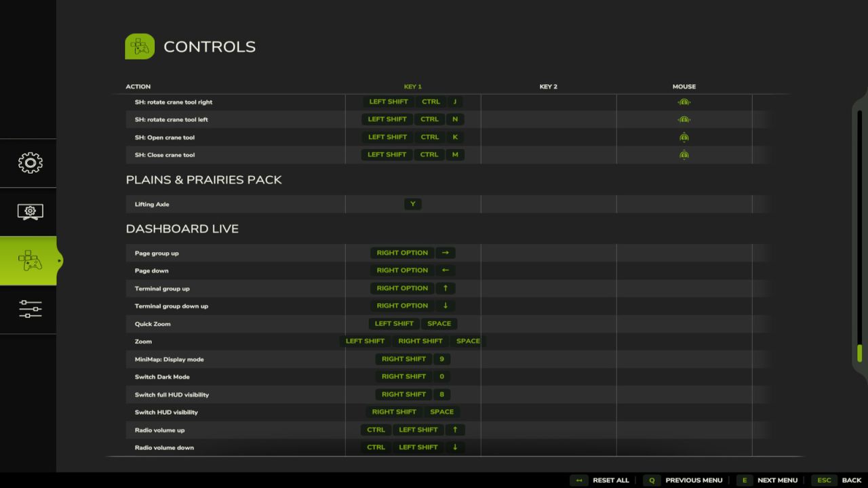Open the display settings icon in sidebar
Image resolution: width=868 pixels, height=488 pixels.
(30, 211)
